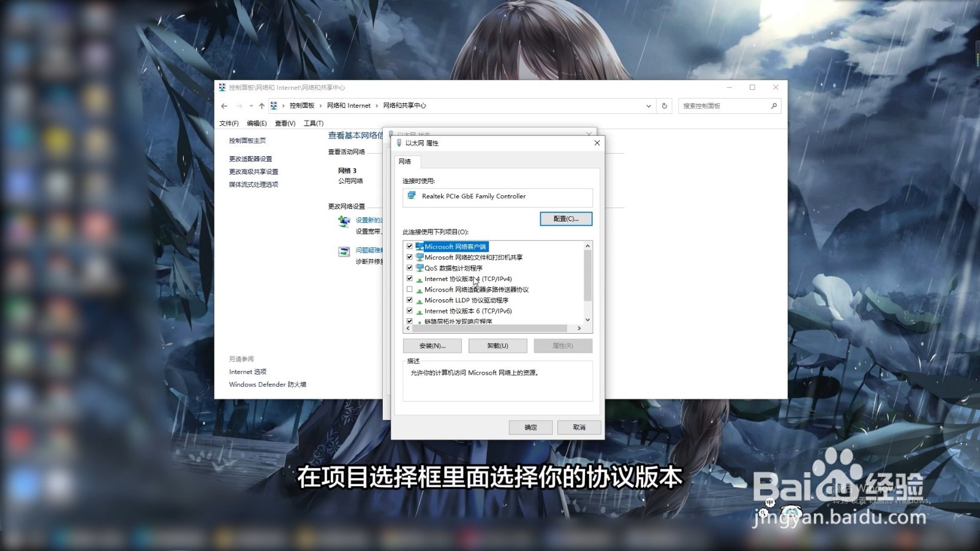Open the 文件(F) menu
This screenshot has width=980, height=551.
229,123
